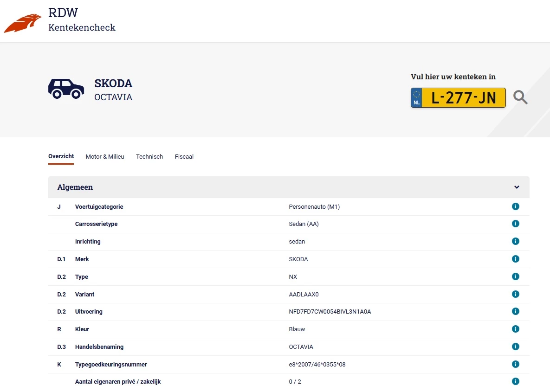
Task: Click info icon for Variant row
Action: [515, 294]
